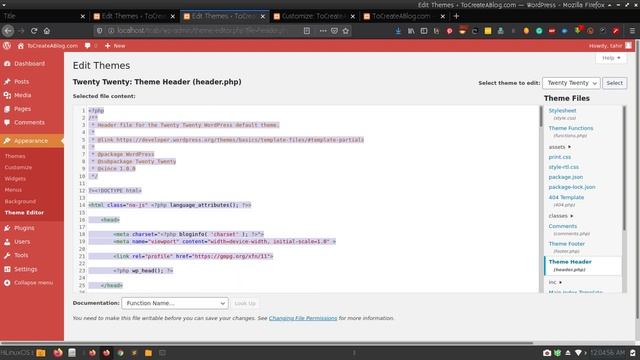The width and height of the screenshot is (640, 360).
Task: Open the Menus submenu item
Action: point(13,190)
